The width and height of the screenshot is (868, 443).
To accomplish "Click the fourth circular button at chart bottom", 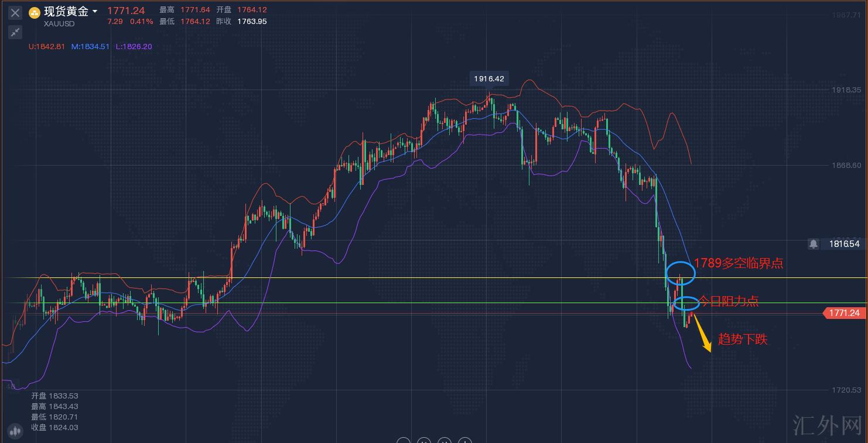I will point(464,441).
